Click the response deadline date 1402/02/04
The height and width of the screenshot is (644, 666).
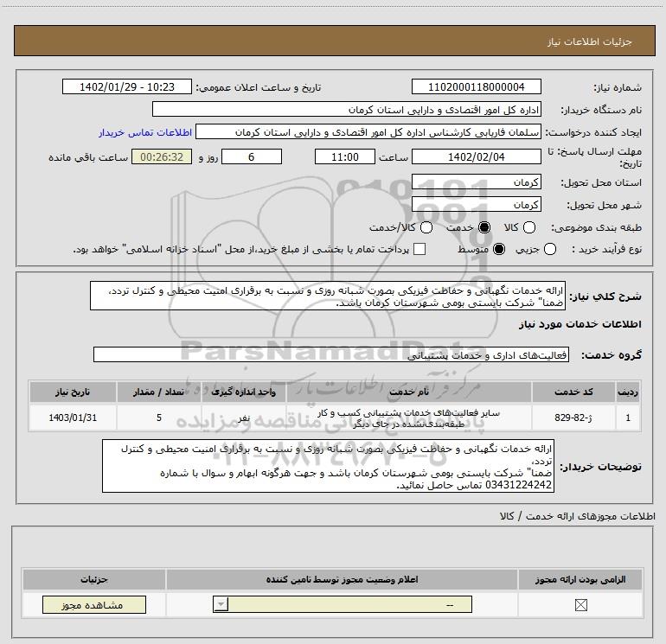(x=476, y=156)
